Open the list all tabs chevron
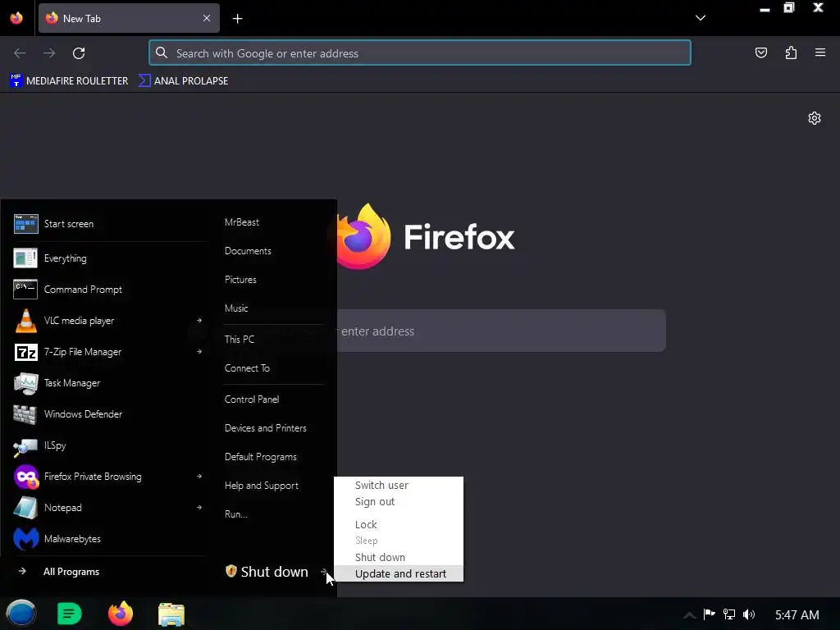 701,18
